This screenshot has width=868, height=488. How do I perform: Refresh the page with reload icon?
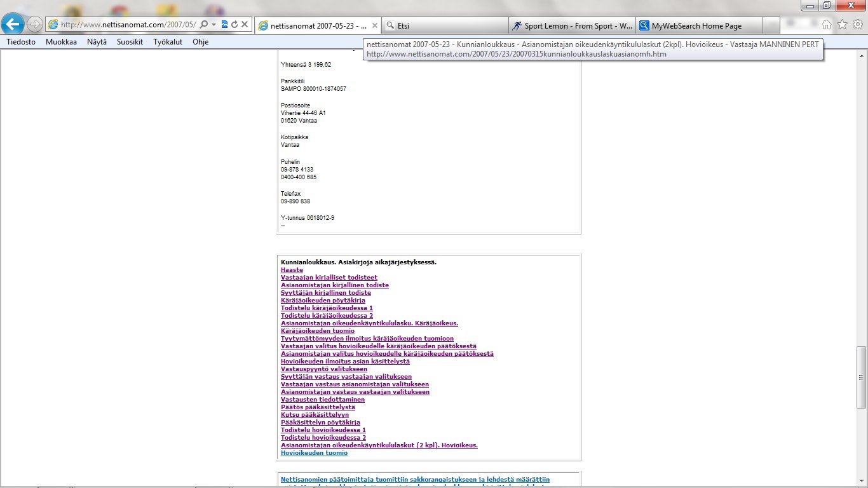(234, 24)
